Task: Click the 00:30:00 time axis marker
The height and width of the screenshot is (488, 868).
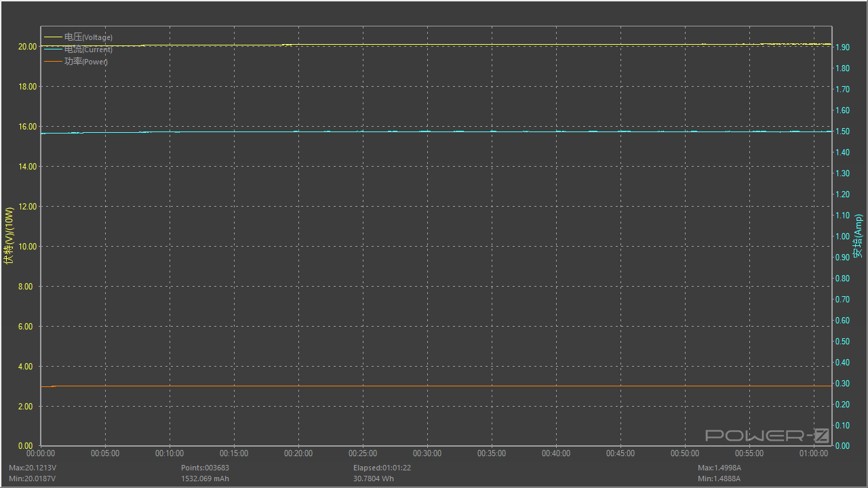Action: point(427,453)
